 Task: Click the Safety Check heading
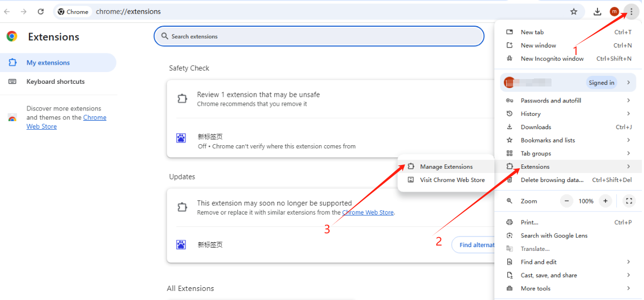189,68
